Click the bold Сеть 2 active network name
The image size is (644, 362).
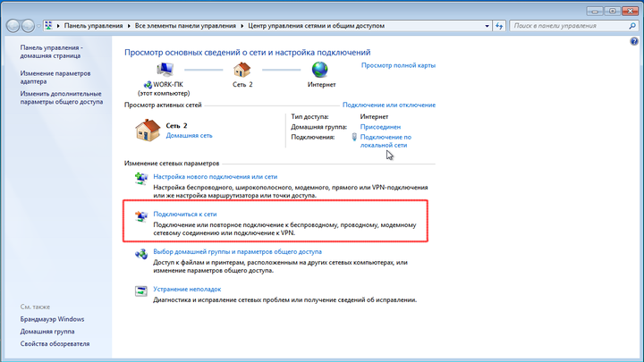point(176,126)
